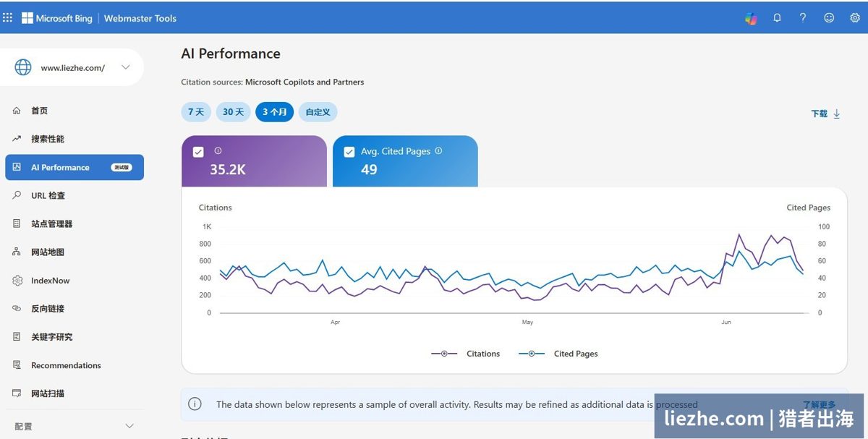Click the magnifier icon beside URL 检查
The width and height of the screenshot is (868, 439).
pos(17,195)
